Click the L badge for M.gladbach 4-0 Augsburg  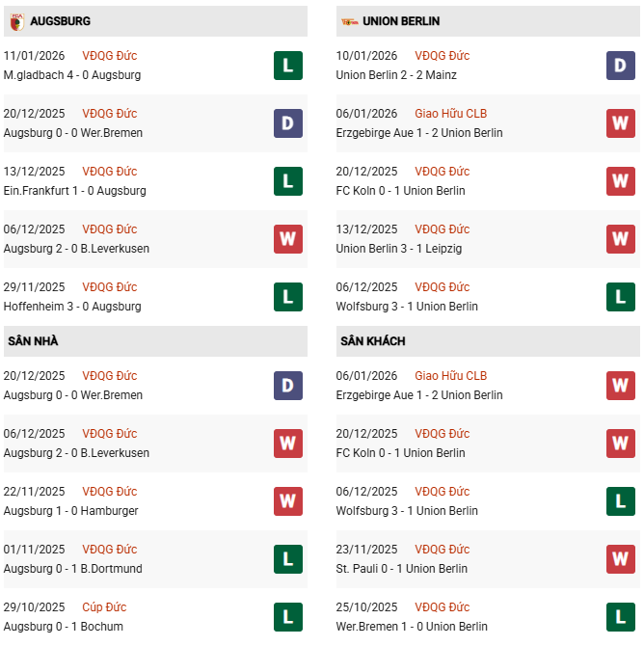287,66
